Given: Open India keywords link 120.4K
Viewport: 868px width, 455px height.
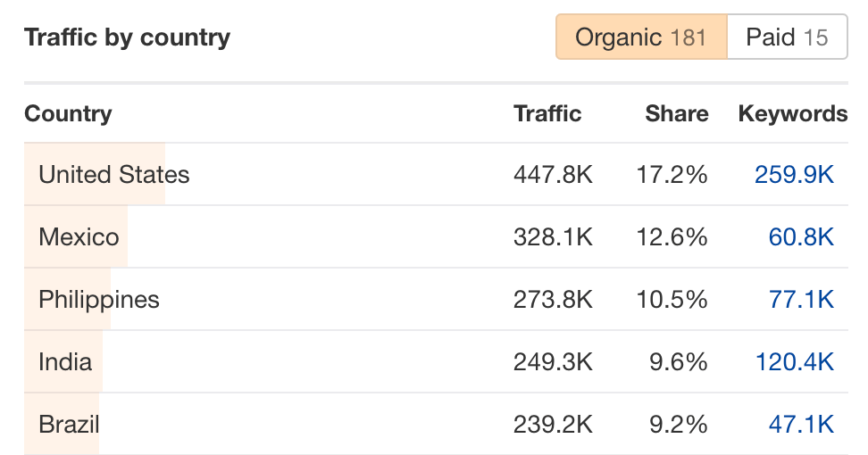Looking at the screenshot, I should tap(794, 361).
